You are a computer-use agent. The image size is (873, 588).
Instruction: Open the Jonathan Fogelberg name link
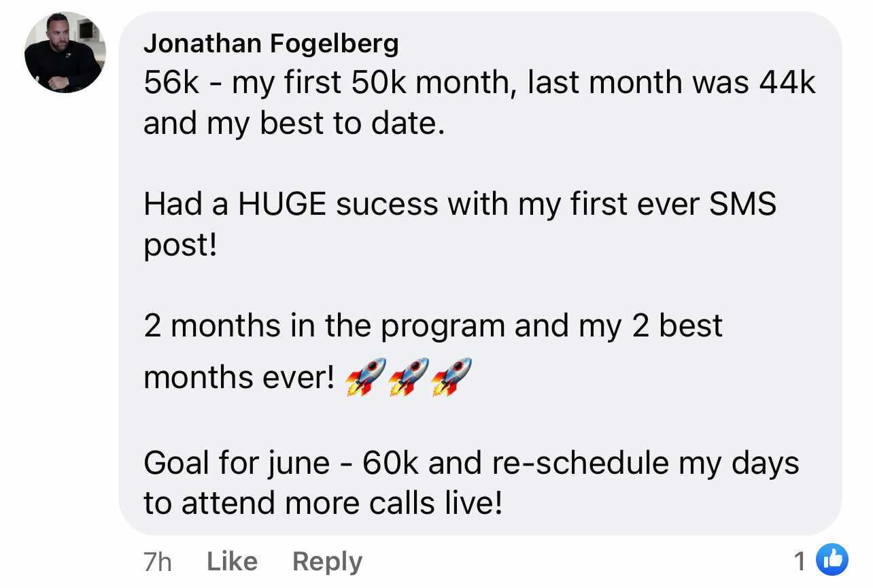pos(271,44)
